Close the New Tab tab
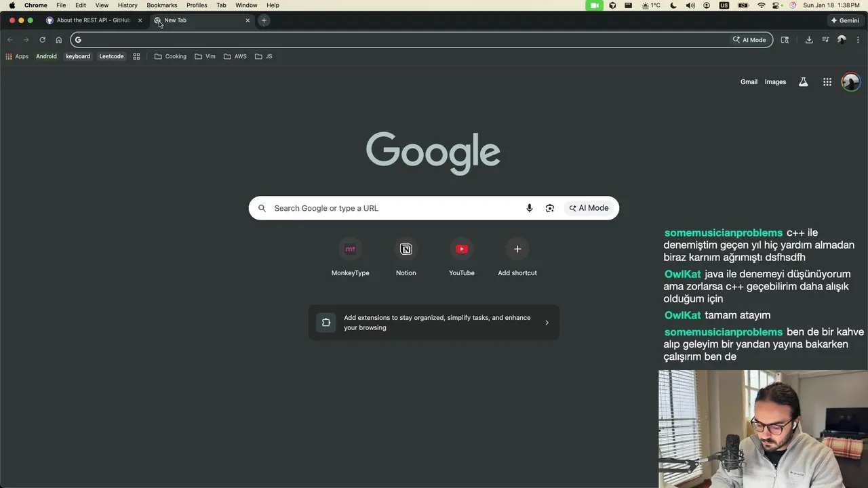This screenshot has width=868, height=488. [x=248, y=20]
